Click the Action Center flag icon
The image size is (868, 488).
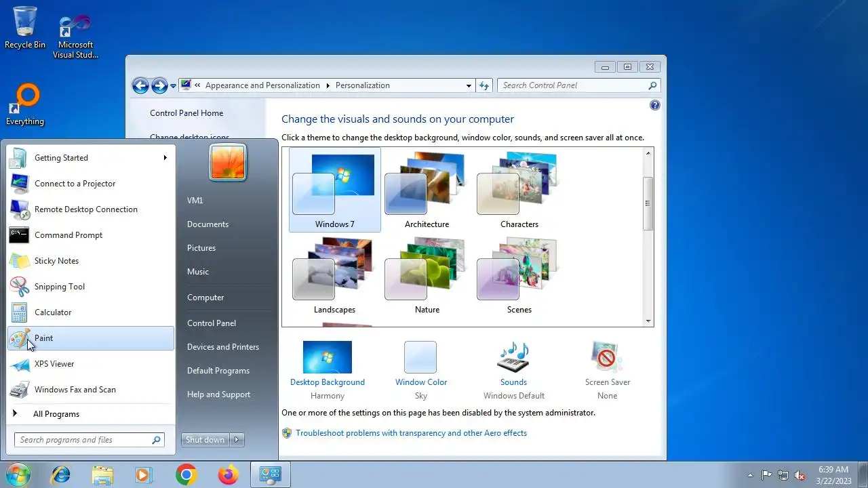click(x=766, y=475)
